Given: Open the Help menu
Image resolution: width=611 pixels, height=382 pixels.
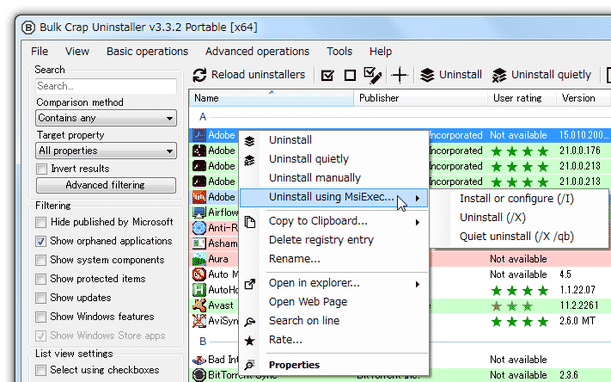Looking at the screenshot, I should click(380, 51).
